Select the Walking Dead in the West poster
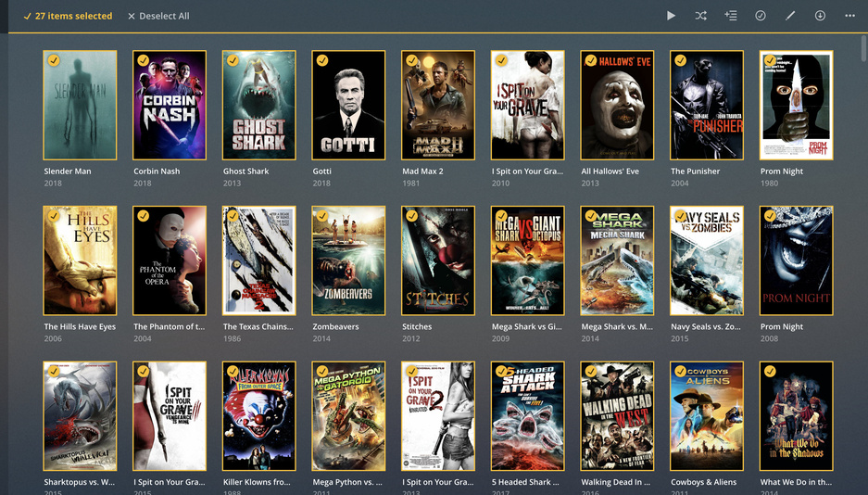868x495 pixels. point(617,416)
